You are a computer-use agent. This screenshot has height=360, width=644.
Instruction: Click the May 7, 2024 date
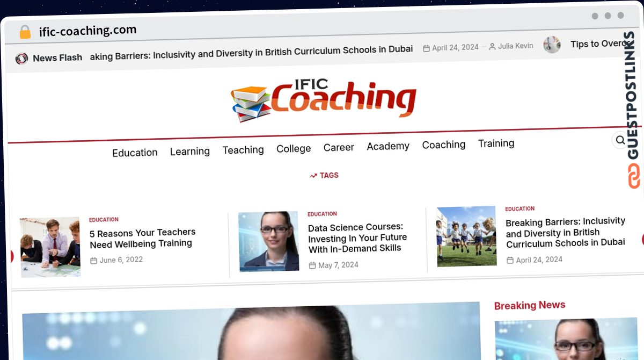coord(338,265)
